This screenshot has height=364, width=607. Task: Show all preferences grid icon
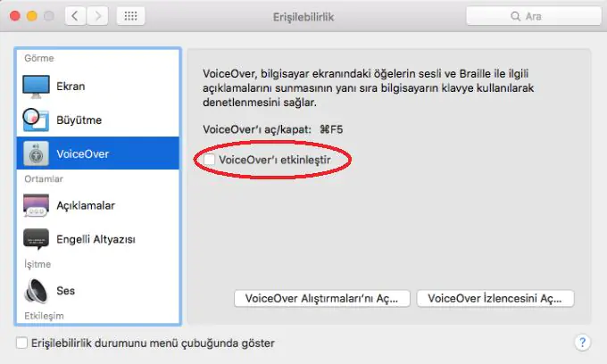131,16
